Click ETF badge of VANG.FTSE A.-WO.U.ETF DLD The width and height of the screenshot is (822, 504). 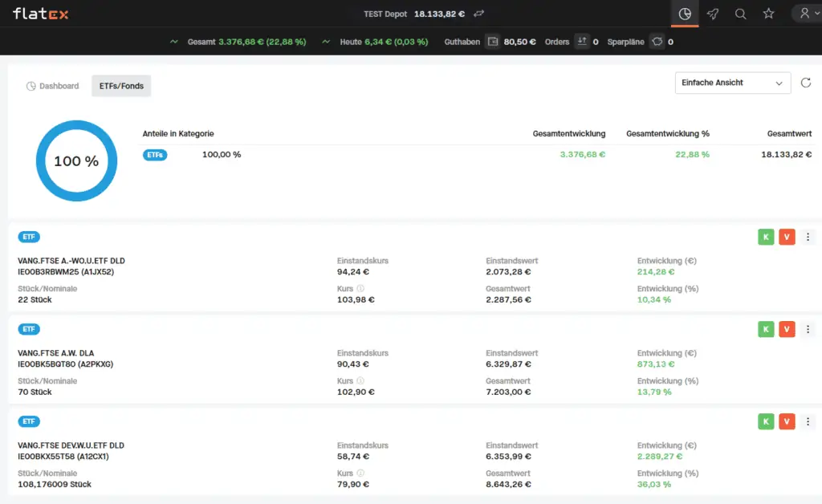pos(29,237)
